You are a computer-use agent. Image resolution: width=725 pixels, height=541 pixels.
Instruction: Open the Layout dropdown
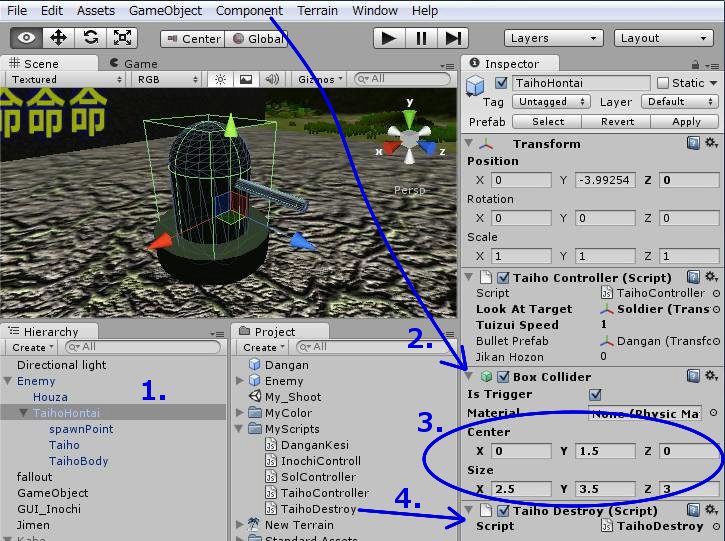pyautogui.click(x=664, y=38)
